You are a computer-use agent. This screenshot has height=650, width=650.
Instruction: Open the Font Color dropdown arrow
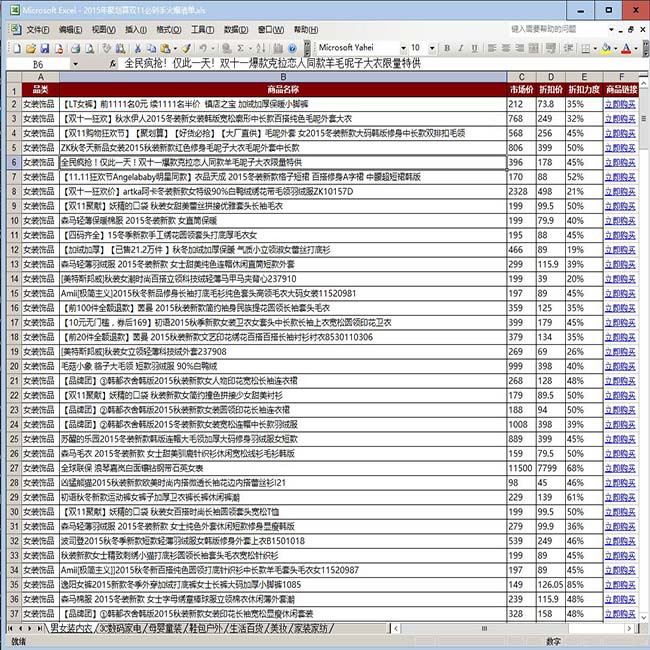click(x=635, y=49)
